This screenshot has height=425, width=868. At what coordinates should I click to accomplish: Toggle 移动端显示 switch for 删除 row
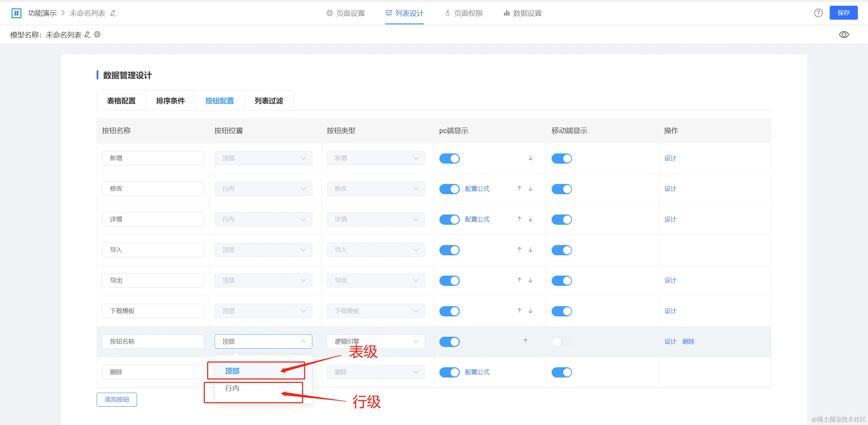pos(561,372)
